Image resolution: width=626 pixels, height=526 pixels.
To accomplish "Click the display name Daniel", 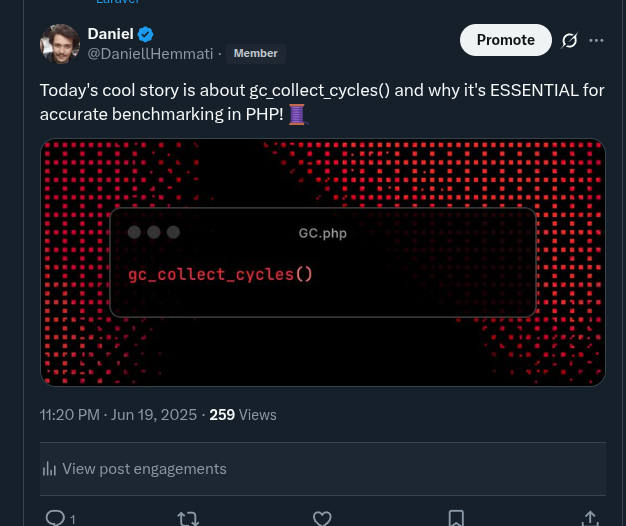I will (x=110, y=34).
